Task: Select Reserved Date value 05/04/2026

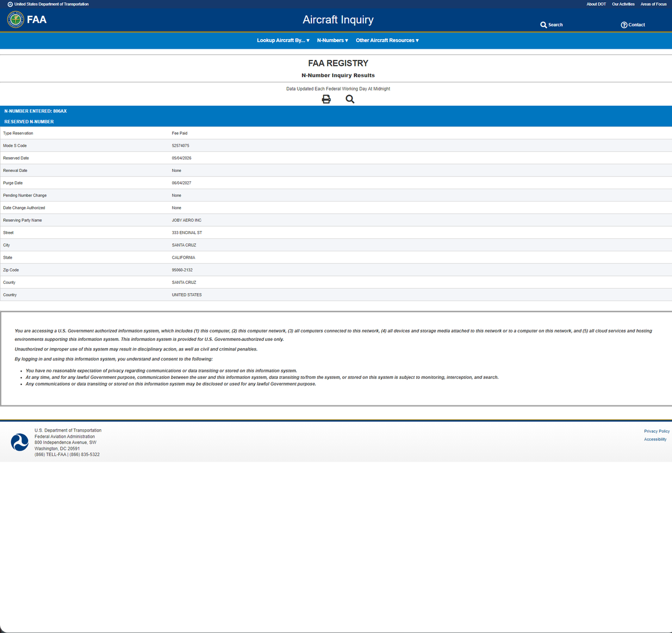Action: tap(181, 158)
